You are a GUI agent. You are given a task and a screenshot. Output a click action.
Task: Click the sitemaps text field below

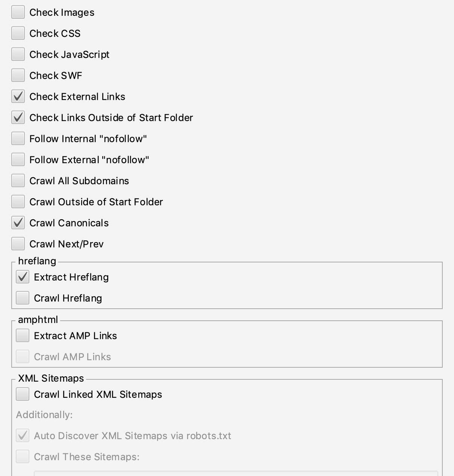(236, 473)
